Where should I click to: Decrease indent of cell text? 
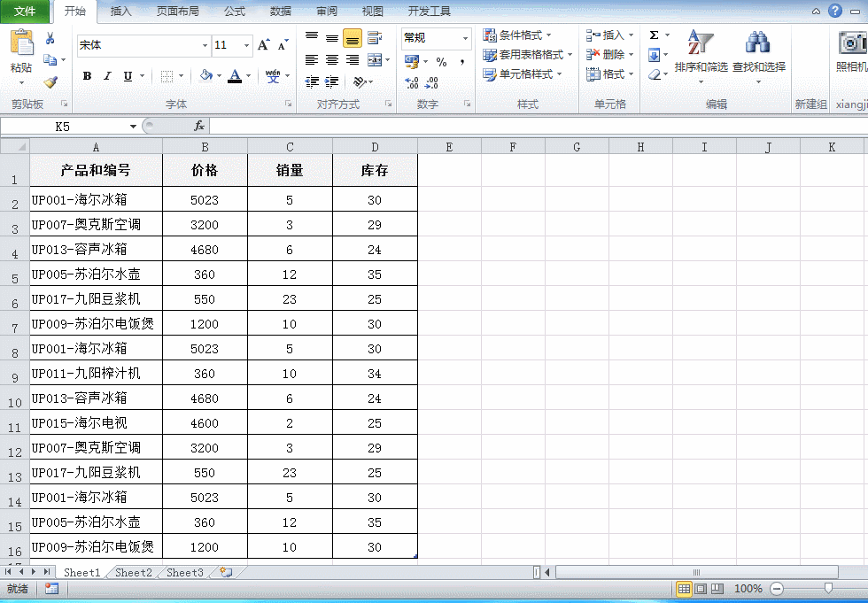(x=312, y=81)
